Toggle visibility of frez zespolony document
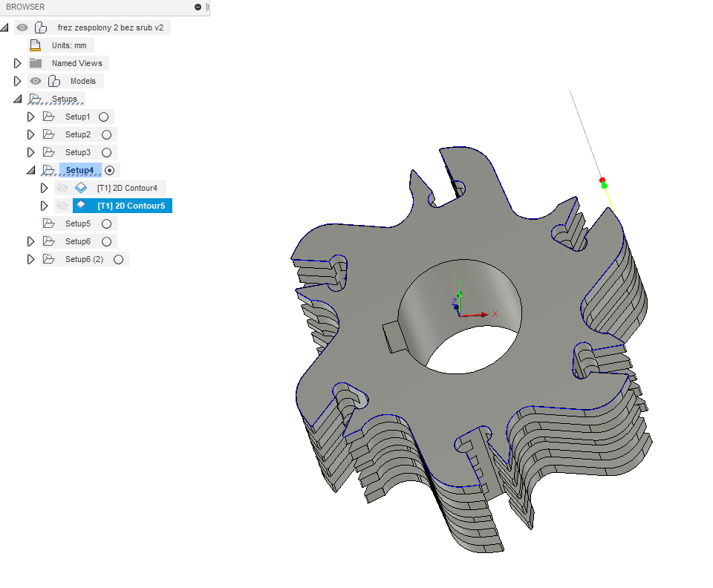The image size is (713, 588). click(x=22, y=27)
